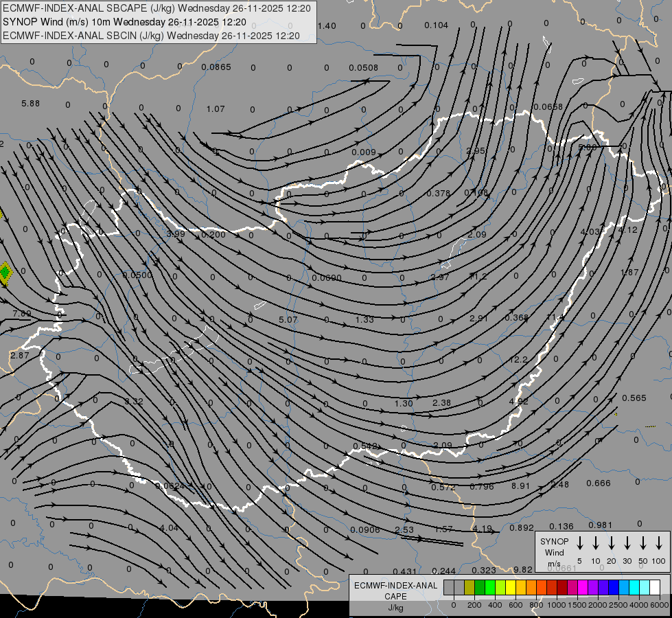Viewport: 672px width, 618px height.
Task: Click the 8.91 CAPE value
Action: pos(521,486)
